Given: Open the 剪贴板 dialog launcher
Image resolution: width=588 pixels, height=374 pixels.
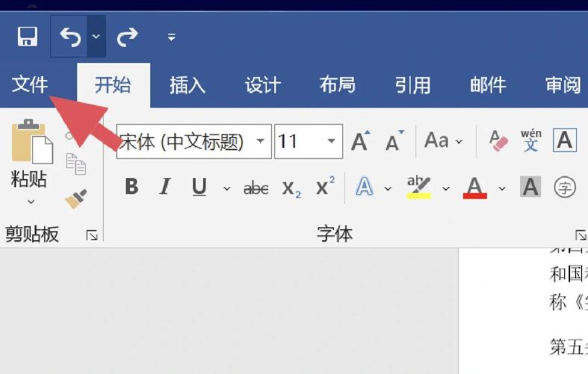Looking at the screenshot, I should pos(92,236).
